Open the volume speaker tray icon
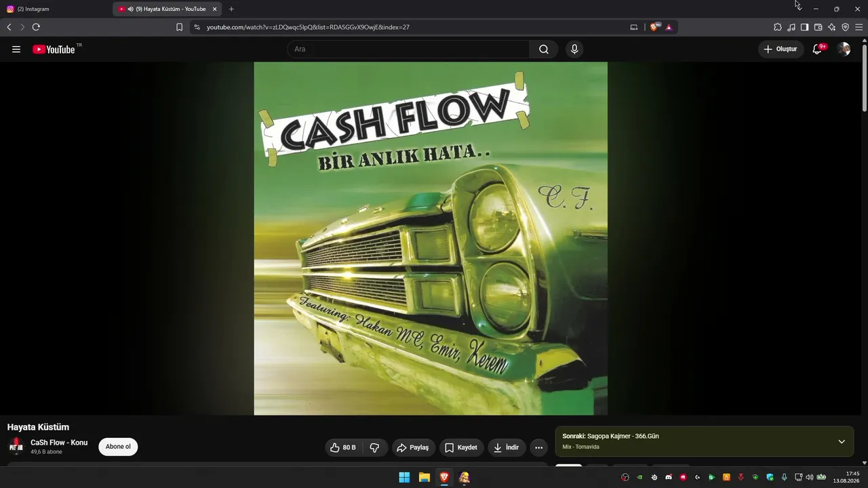The height and width of the screenshot is (488, 868). coord(810,477)
